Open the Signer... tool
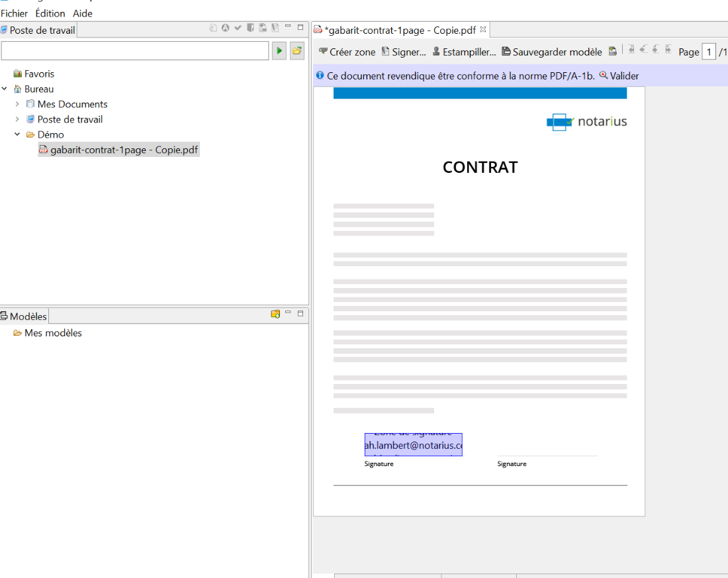The height and width of the screenshot is (578, 728). [404, 52]
